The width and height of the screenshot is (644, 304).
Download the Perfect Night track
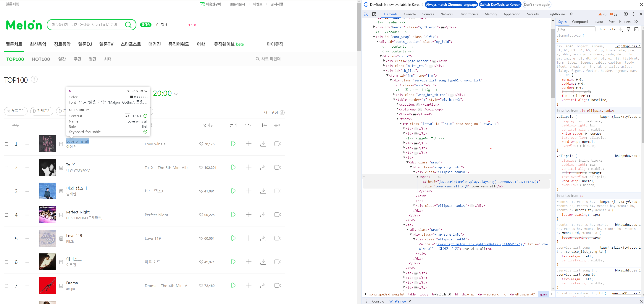263,215
